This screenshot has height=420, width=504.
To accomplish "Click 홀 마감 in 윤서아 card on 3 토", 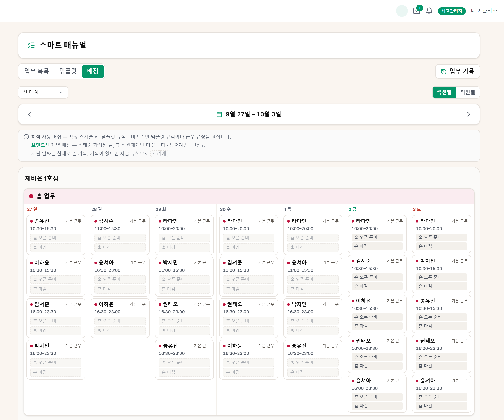I will point(441,406).
